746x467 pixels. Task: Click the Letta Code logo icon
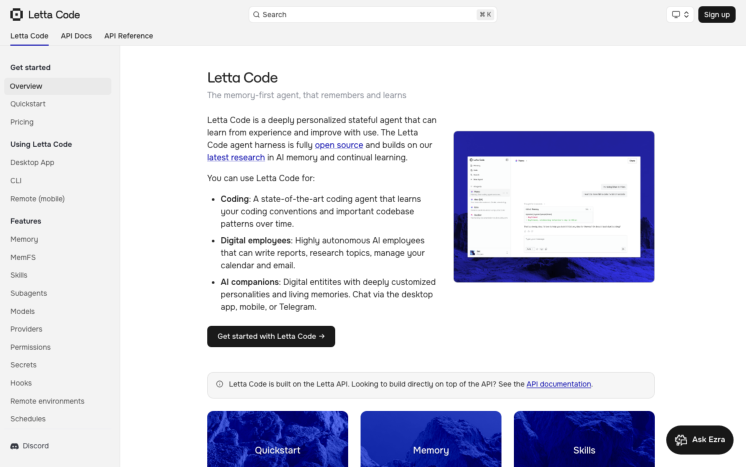17,15
